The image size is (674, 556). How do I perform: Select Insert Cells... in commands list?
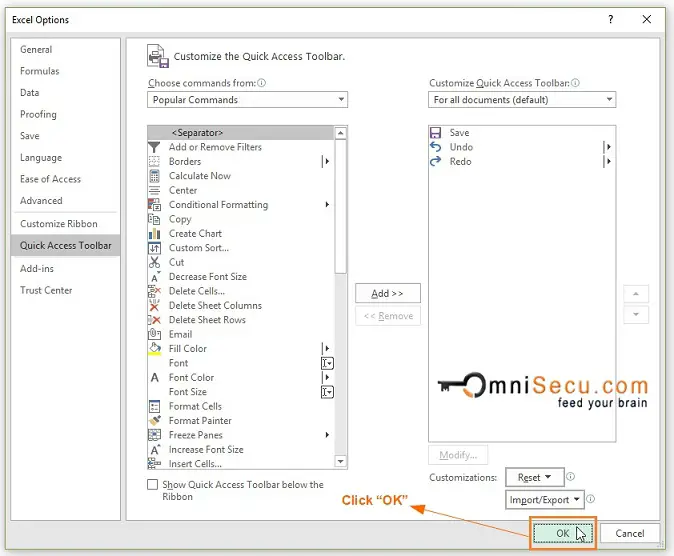coord(240,464)
